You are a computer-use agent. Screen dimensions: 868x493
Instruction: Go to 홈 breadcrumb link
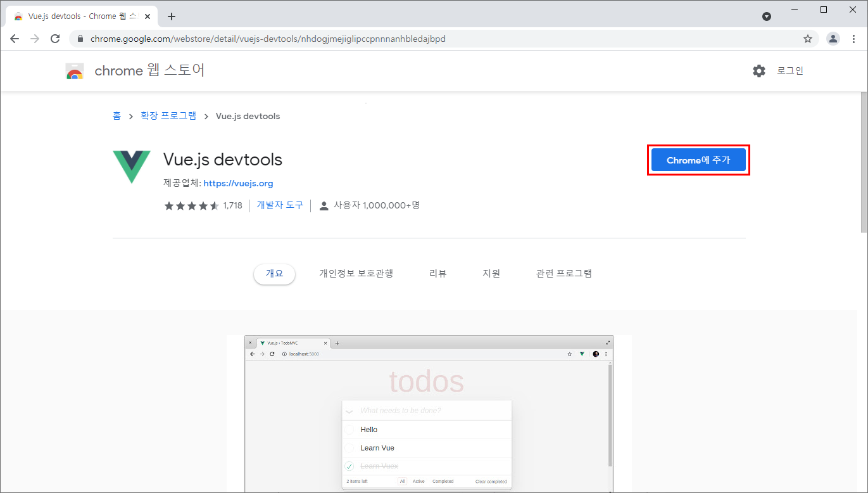click(117, 116)
